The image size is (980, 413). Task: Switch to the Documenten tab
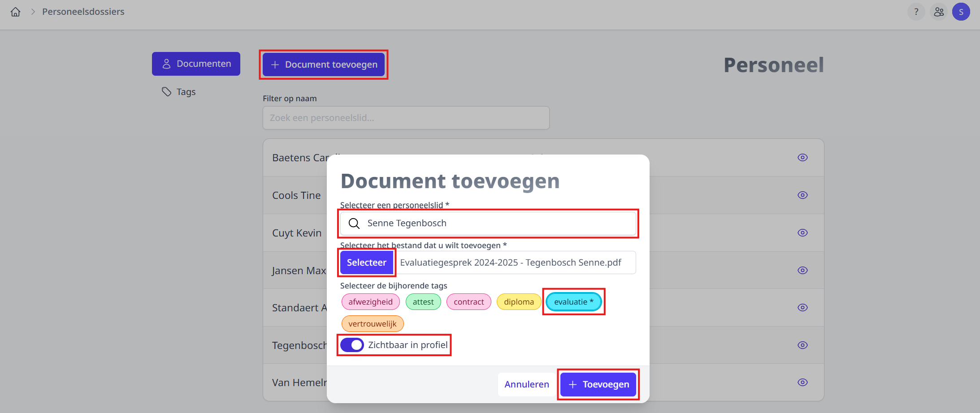click(x=196, y=63)
